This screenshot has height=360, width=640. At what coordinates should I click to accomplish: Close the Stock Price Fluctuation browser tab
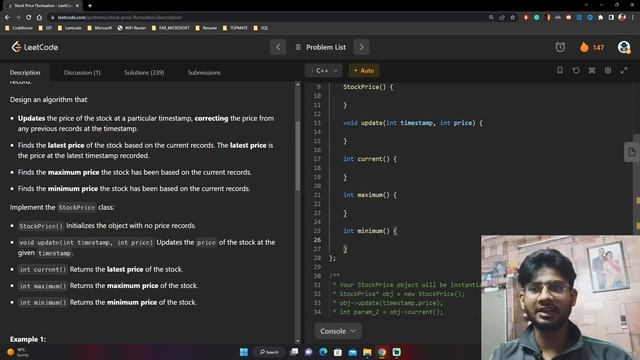(77, 6)
